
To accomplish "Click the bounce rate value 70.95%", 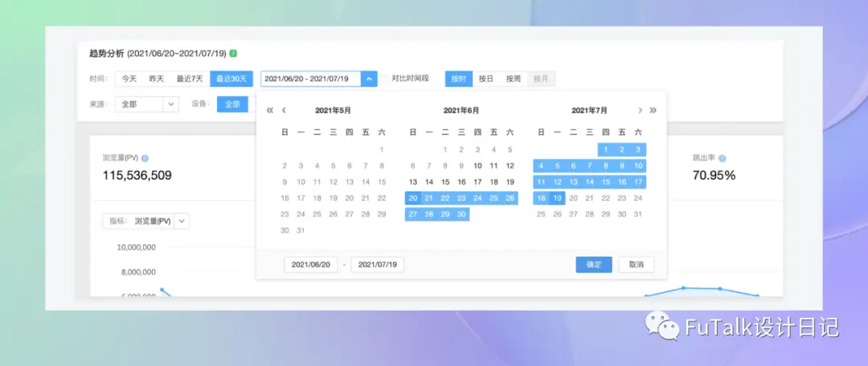I will click(714, 176).
